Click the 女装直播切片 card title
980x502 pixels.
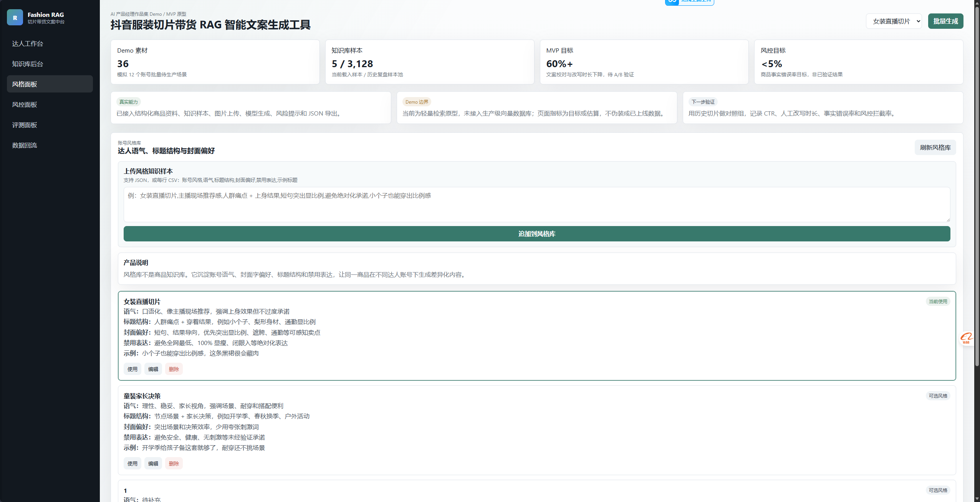[142, 302]
